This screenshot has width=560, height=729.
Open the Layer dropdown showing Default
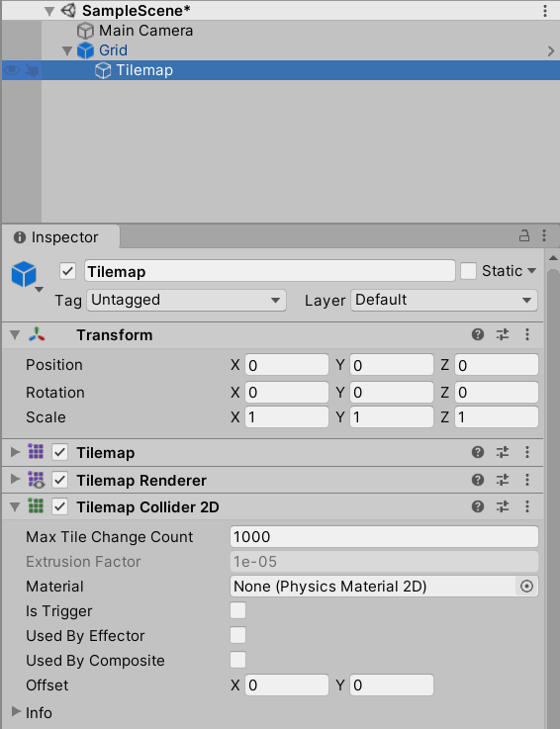coord(443,300)
